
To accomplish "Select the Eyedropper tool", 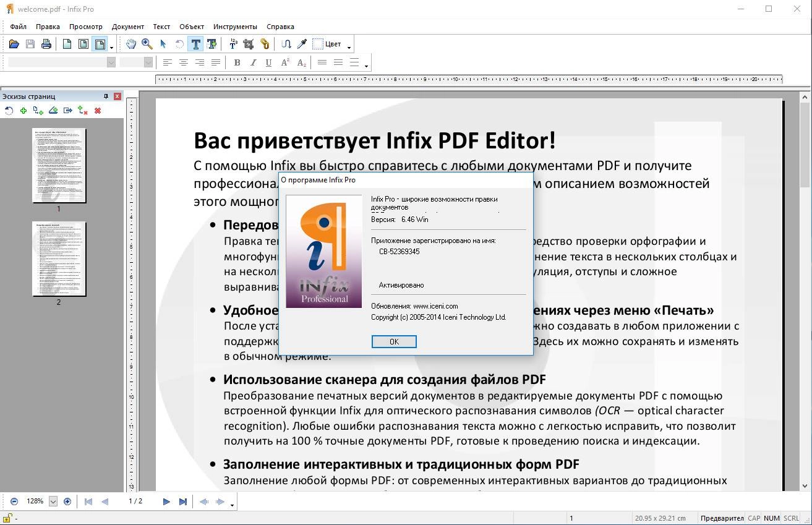I will (302, 44).
